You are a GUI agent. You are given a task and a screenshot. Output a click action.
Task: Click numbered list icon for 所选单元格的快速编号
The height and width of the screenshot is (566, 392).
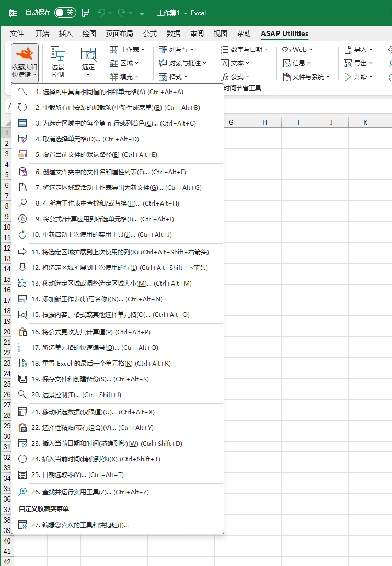22,347
